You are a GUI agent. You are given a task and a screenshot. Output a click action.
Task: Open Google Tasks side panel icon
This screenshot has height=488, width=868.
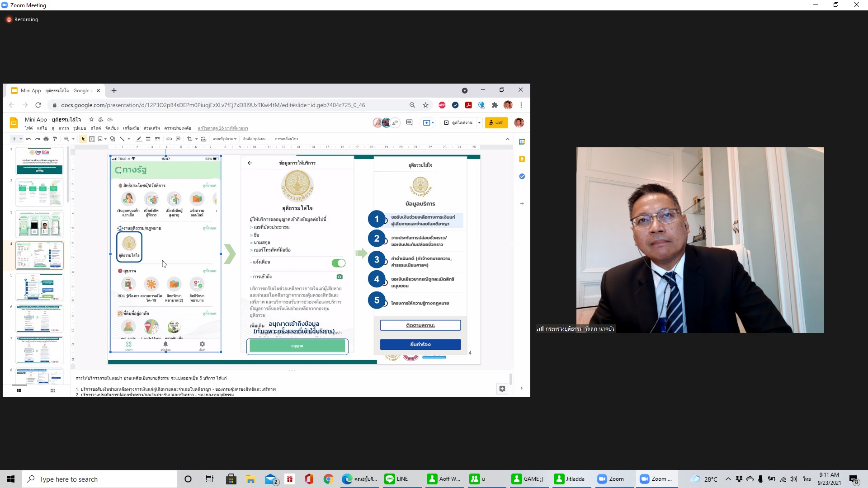tap(522, 176)
